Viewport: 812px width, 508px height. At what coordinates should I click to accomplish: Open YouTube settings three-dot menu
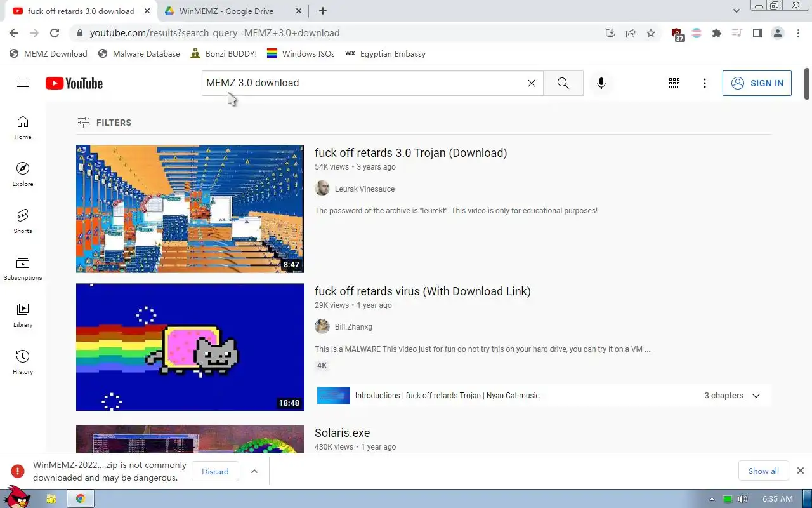tap(705, 83)
